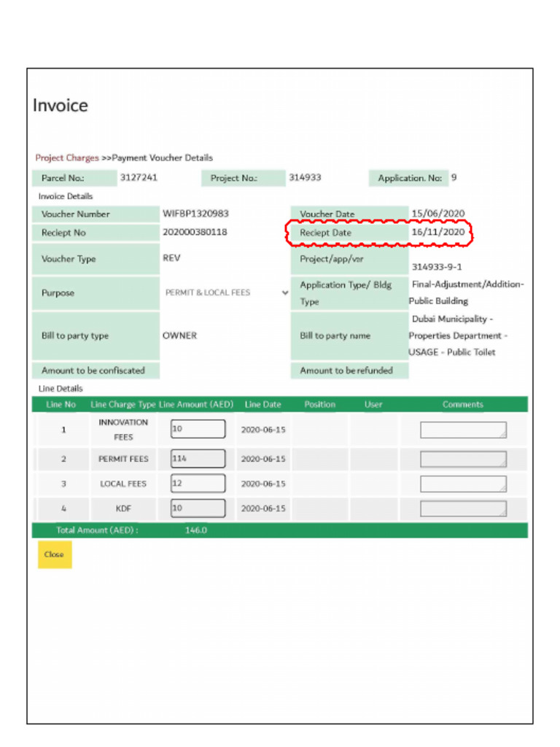The height and width of the screenshot is (747, 560).
Task: Click the LOCAL FEES charge type cell
Action: click(123, 484)
